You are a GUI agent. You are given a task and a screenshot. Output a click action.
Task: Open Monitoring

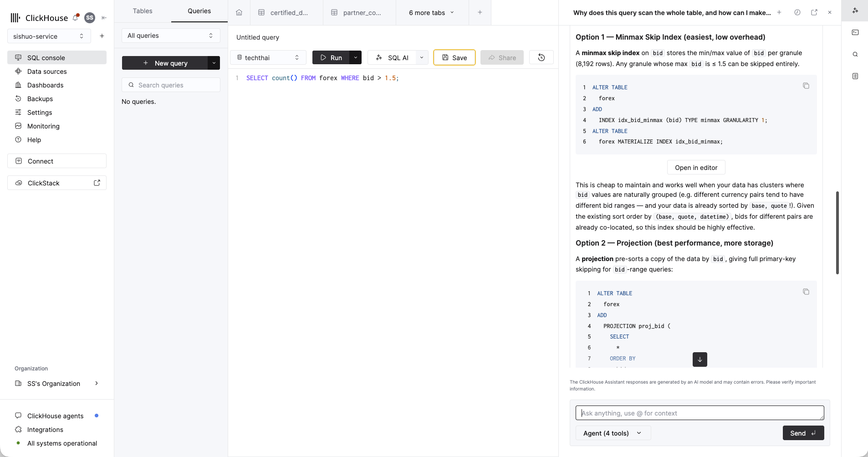pyautogui.click(x=57, y=126)
